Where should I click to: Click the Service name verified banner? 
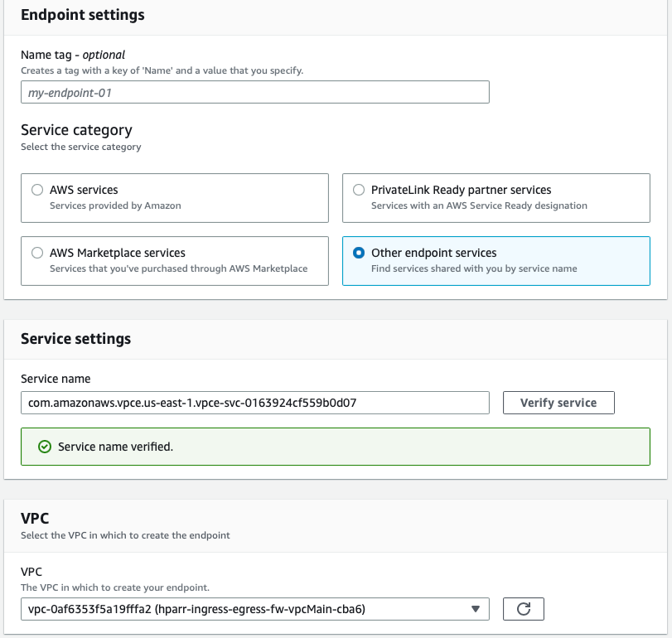(335, 447)
